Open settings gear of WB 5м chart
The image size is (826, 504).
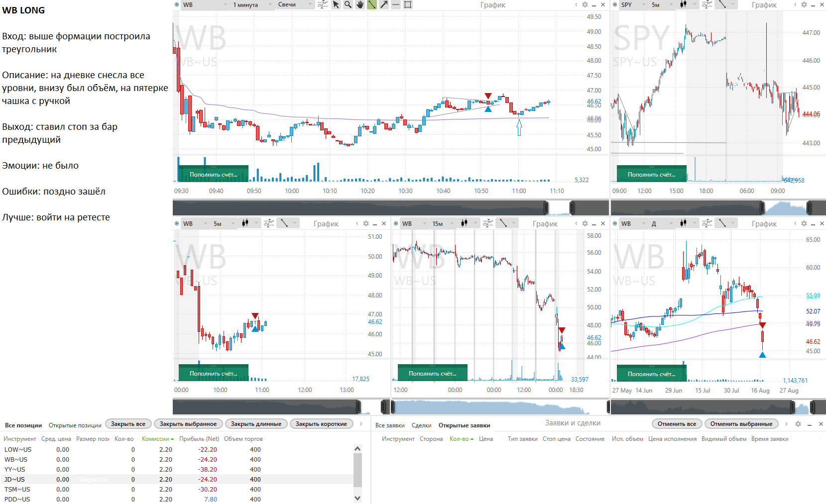pyautogui.click(x=366, y=223)
